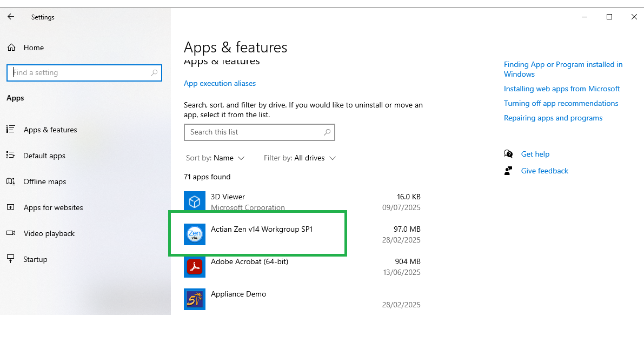Image resolution: width=644 pixels, height=350 pixels.
Task: Open Offline maps section
Action: click(x=45, y=181)
